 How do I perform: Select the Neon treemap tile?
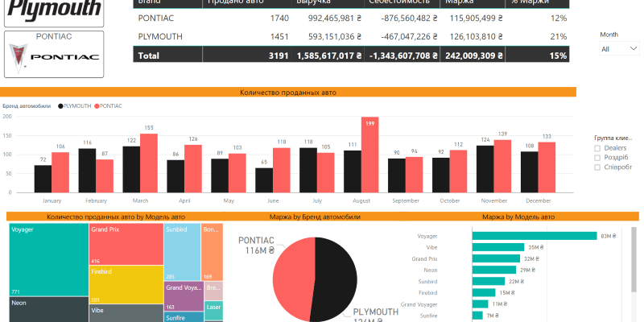(49, 310)
